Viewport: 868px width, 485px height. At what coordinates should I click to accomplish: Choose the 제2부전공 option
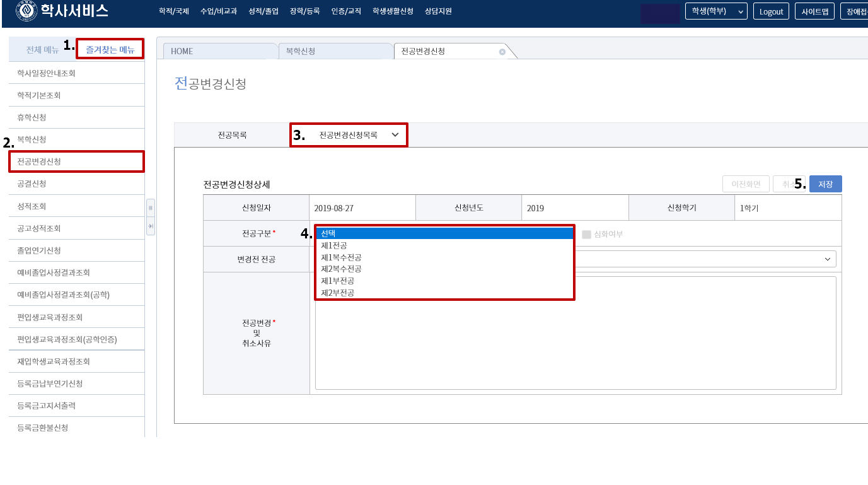pyautogui.click(x=337, y=293)
